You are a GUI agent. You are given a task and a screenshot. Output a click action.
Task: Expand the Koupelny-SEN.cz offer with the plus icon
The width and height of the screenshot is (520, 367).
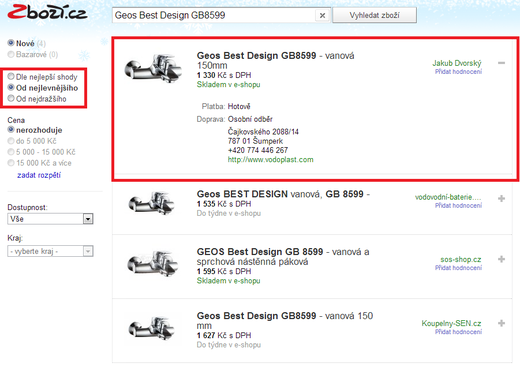pos(501,323)
